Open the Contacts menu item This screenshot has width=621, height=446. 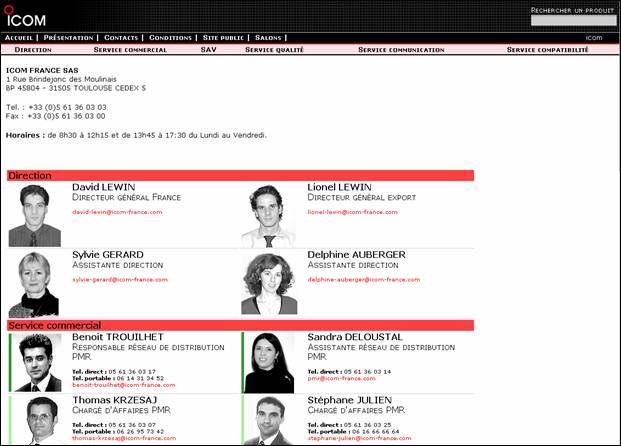click(121, 38)
